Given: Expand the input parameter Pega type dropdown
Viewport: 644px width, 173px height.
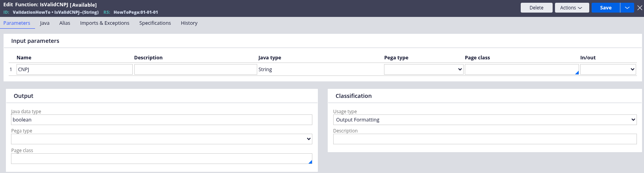Looking at the screenshot, I should tap(423, 70).
